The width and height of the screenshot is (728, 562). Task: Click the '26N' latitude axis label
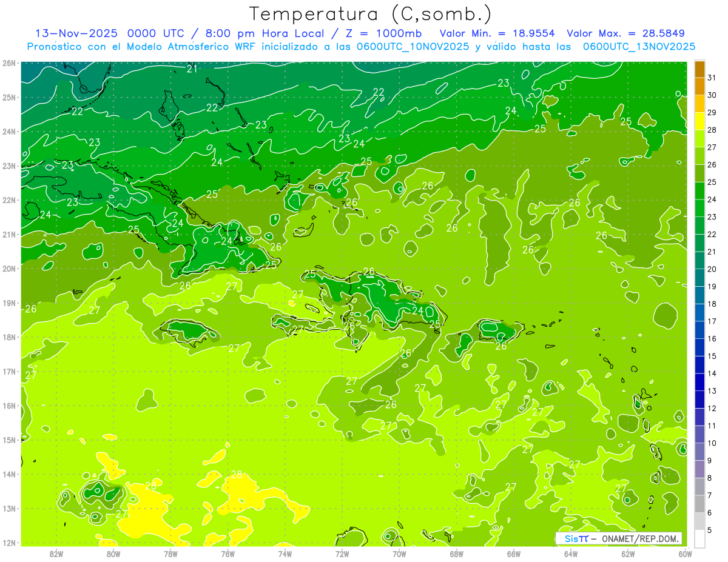pos(9,63)
